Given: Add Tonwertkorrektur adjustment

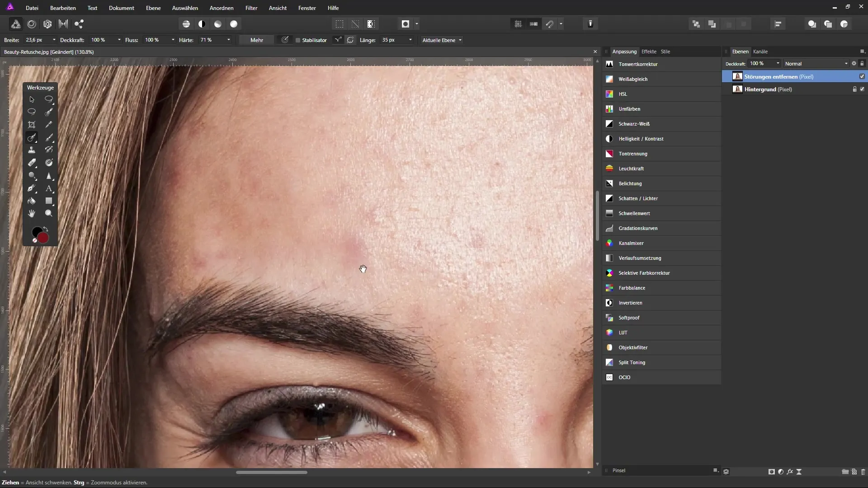Looking at the screenshot, I should [661, 64].
